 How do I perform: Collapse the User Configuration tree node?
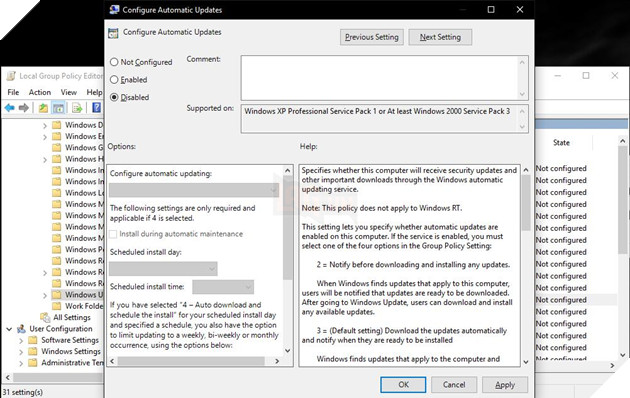pos(9,329)
